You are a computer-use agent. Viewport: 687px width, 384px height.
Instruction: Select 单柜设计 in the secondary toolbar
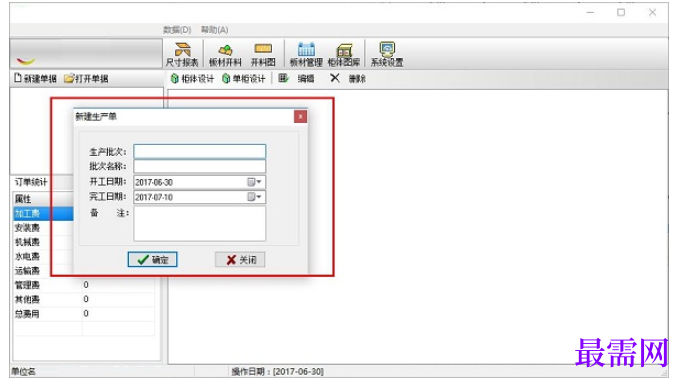coord(244,78)
